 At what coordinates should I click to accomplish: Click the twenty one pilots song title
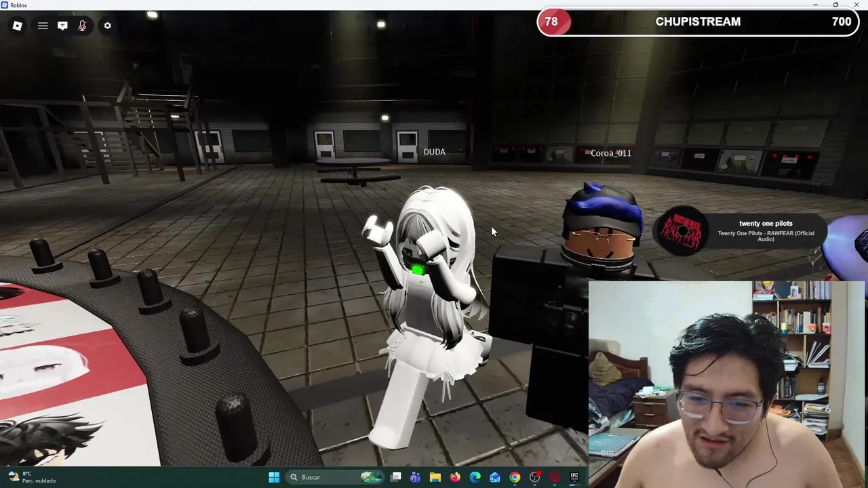coord(766,223)
